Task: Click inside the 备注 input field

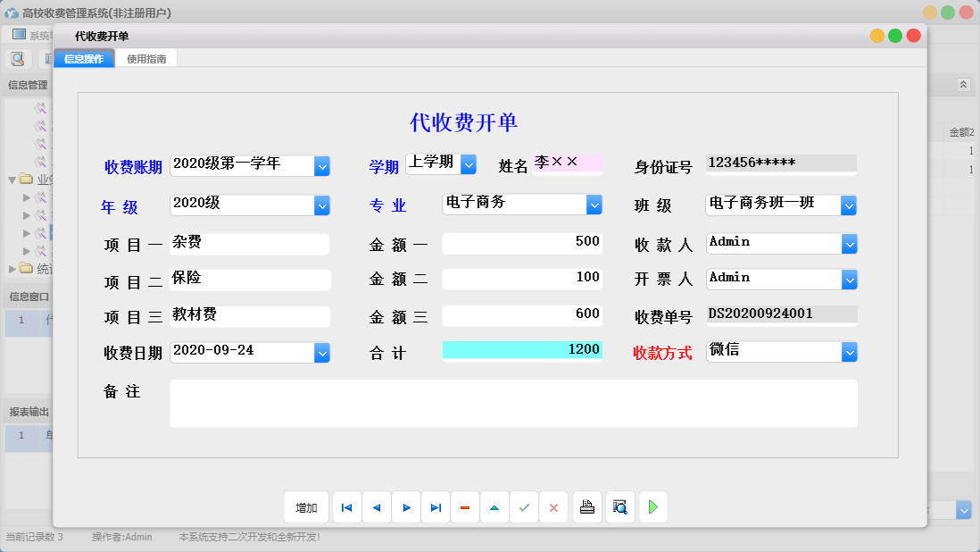Action: (513, 402)
